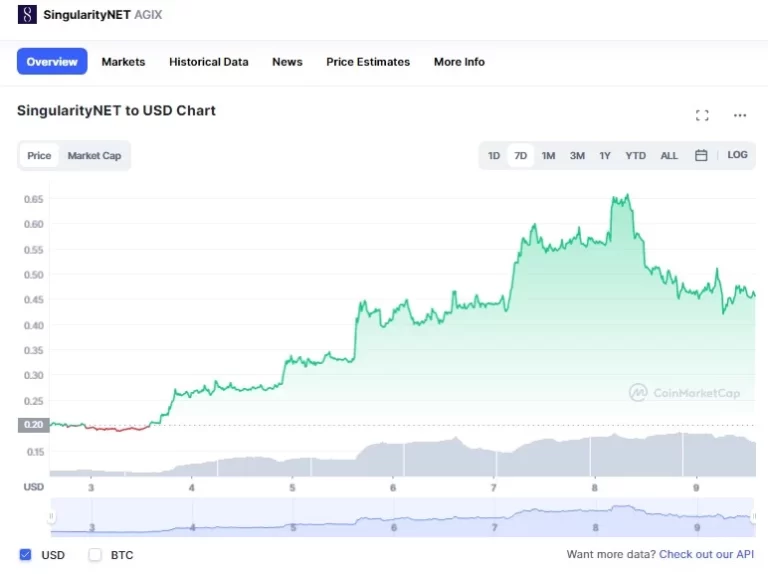768x574 pixels.
Task: Set chart range to 1Y
Action: (605, 156)
